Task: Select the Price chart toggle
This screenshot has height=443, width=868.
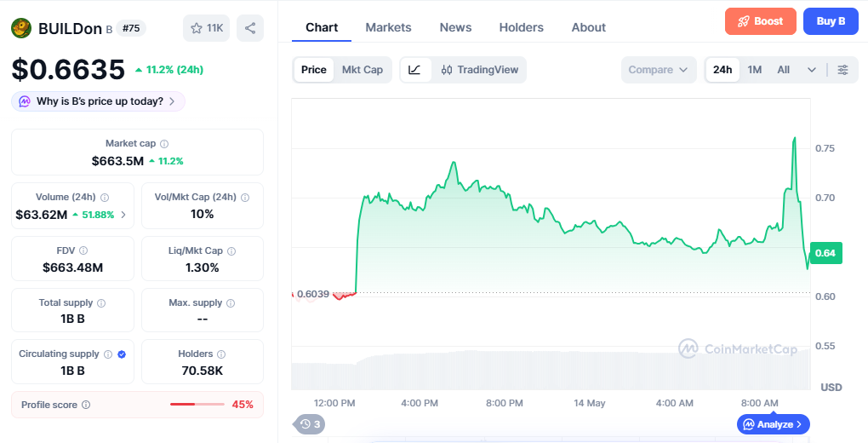Action: [x=314, y=70]
